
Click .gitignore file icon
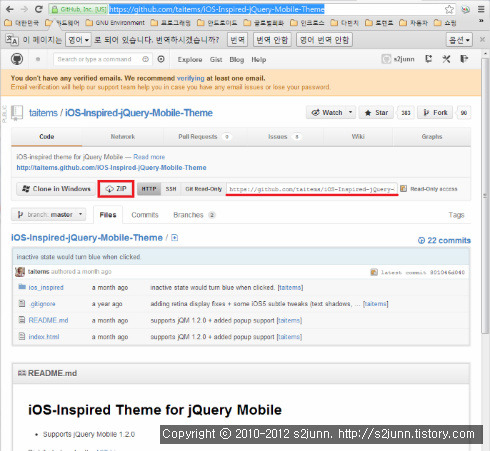coord(22,303)
